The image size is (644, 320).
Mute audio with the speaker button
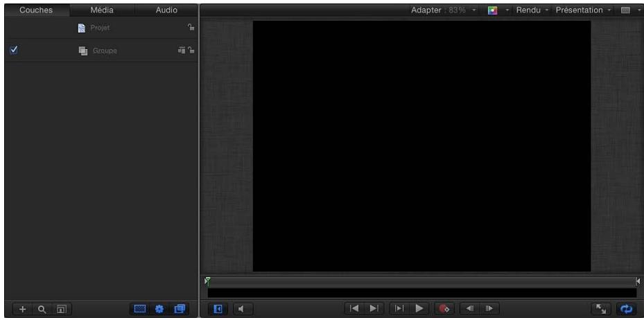pyautogui.click(x=243, y=309)
